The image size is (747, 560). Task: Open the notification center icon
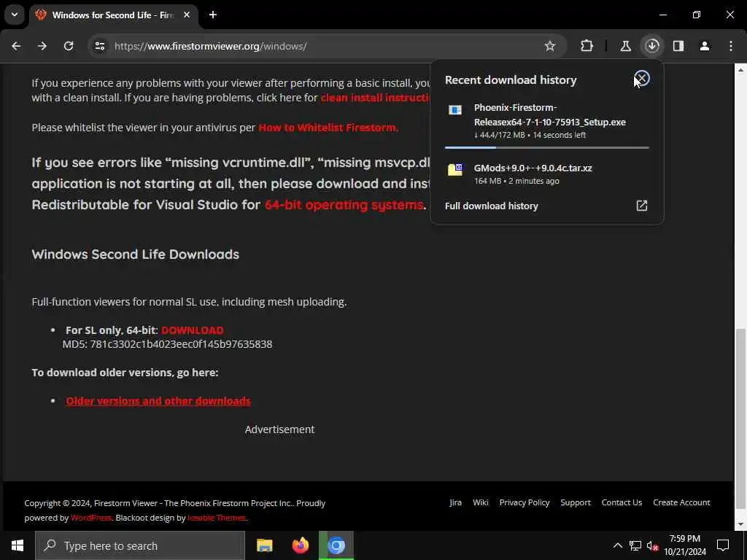723,545
